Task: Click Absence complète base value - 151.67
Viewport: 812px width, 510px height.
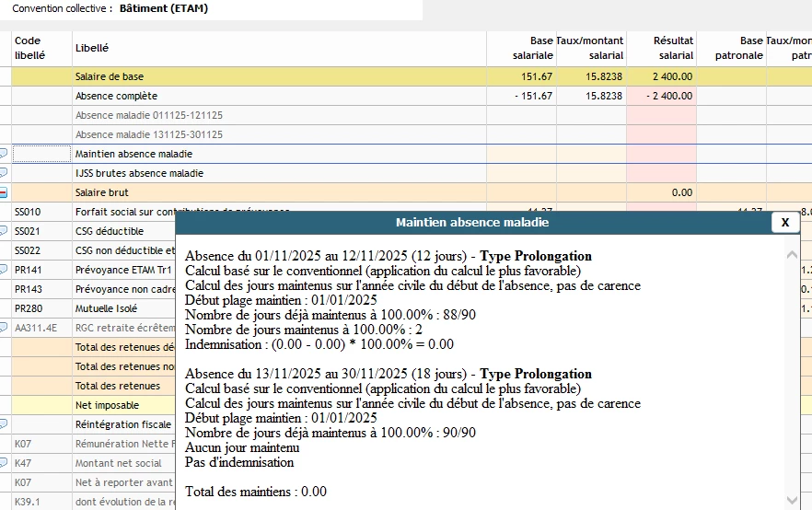Action: tap(533, 96)
